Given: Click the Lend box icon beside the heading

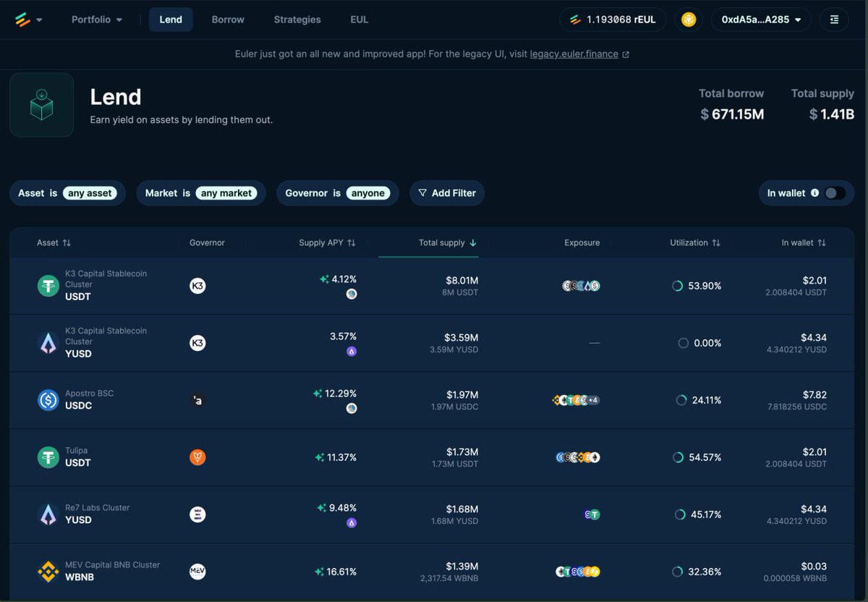Looking at the screenshot, I should [41, 105].
